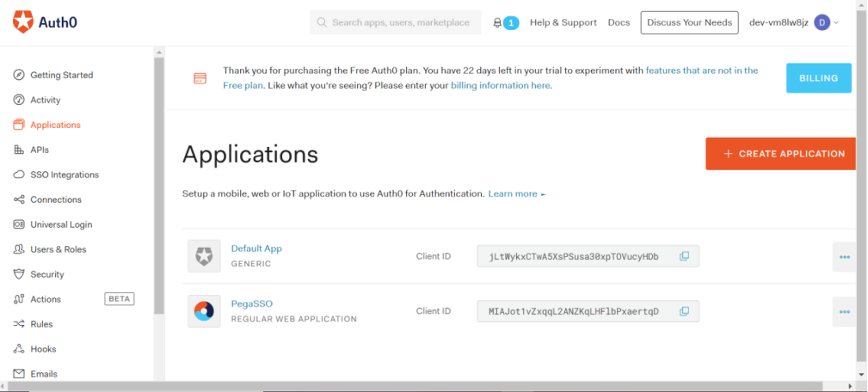Click the Connections share icon
Image resolution: width=868 pixels, height=392 pixels.
coord(20,199)
